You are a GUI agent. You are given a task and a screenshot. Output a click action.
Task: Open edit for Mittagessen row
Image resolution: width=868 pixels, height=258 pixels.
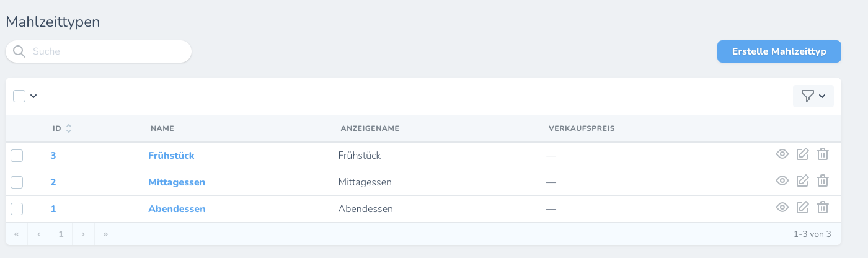[x=802, y=181]
